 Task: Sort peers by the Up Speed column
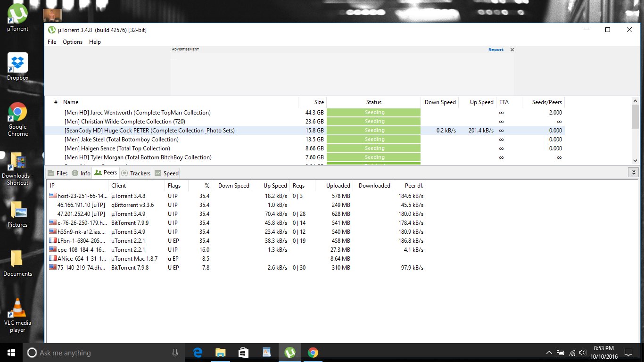tap(275, 186)
